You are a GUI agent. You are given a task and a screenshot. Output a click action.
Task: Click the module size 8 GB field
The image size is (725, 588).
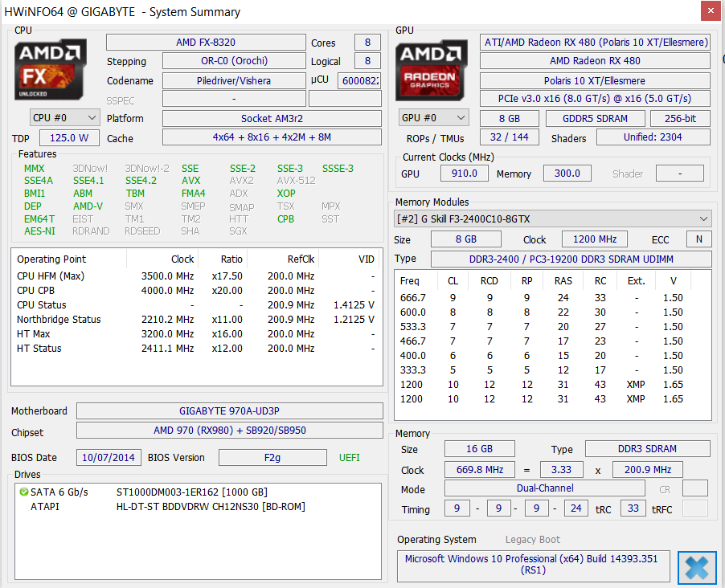tap(465, 239)
